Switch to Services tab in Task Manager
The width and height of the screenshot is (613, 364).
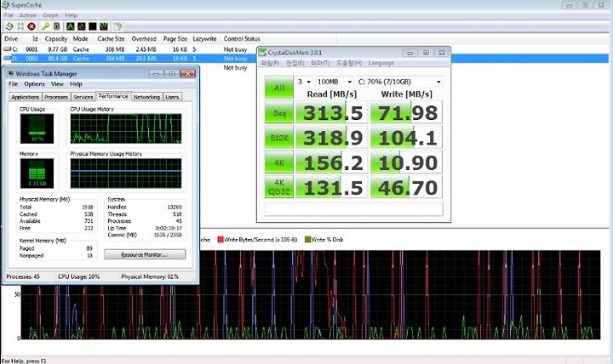(x=83, y=97)
